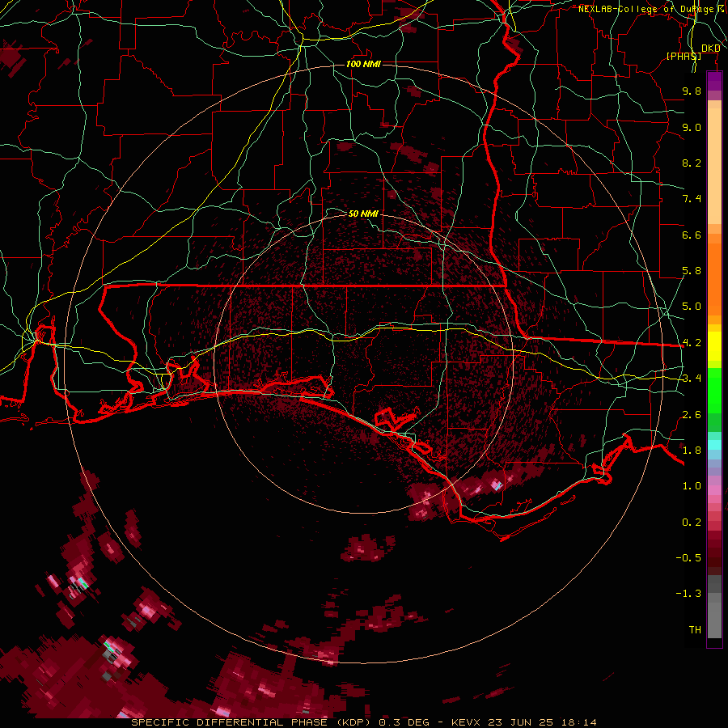Click the 1.0 scale value

point(692,486)
